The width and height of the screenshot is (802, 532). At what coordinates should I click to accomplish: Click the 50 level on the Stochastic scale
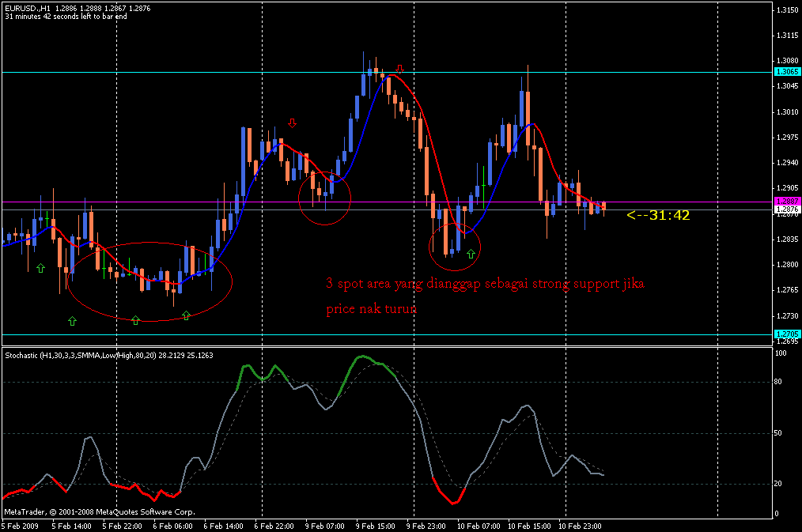[x=778, y=433]
